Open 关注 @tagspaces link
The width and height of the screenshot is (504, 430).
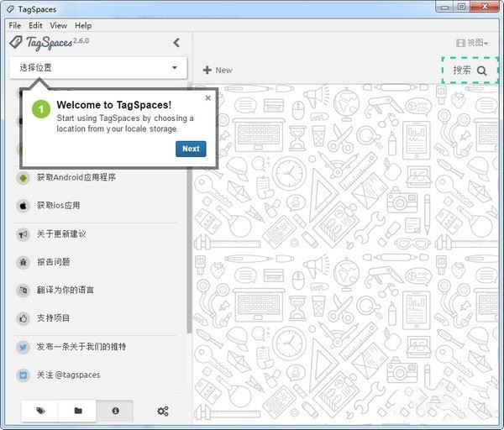[69, 375]
